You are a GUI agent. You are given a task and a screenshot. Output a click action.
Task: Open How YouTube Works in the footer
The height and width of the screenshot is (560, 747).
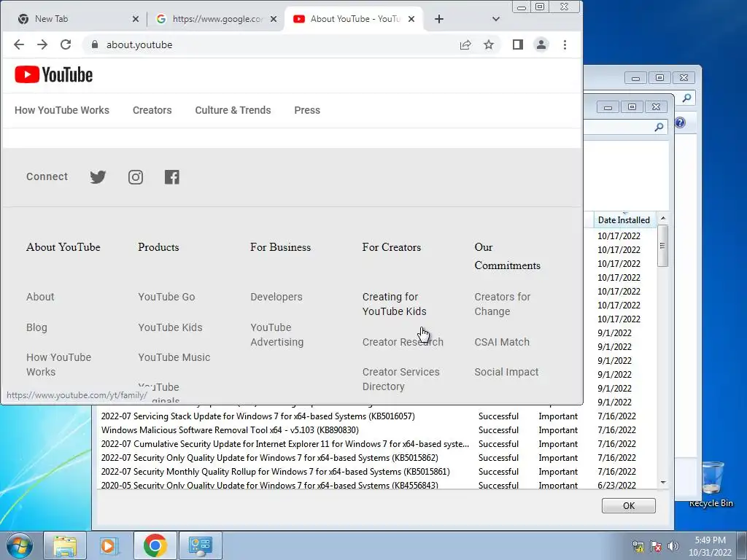pos(58,365)
